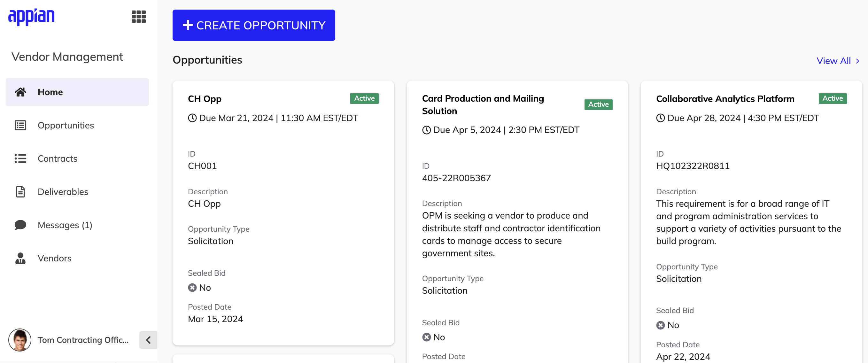Click Posted Date Apr 22, 2024
This screenshot has width=868, height=363.
pyautogui.click(x=683, y=357)
